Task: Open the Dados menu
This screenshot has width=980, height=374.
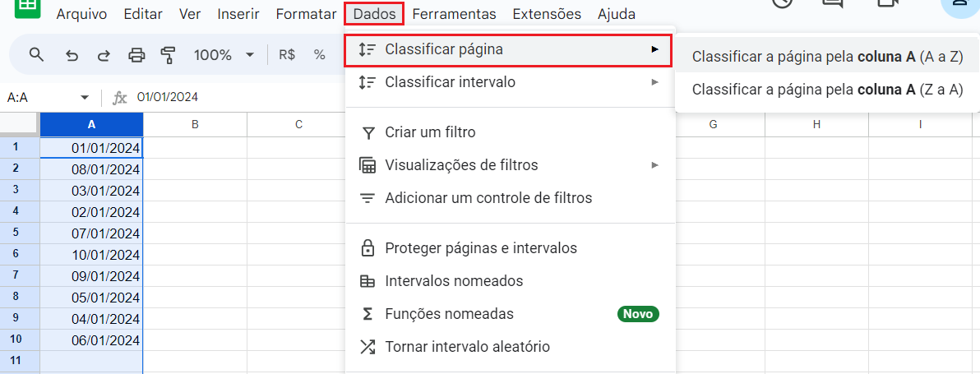Action: [x=374, y=14]
